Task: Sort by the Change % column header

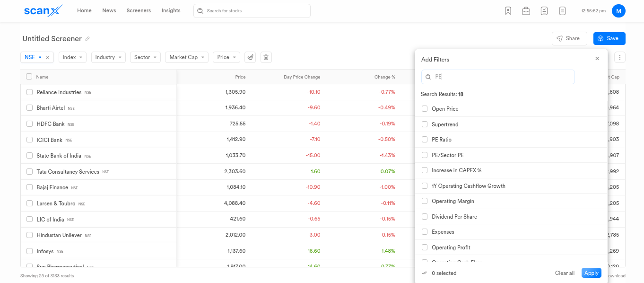Action: 384,77
